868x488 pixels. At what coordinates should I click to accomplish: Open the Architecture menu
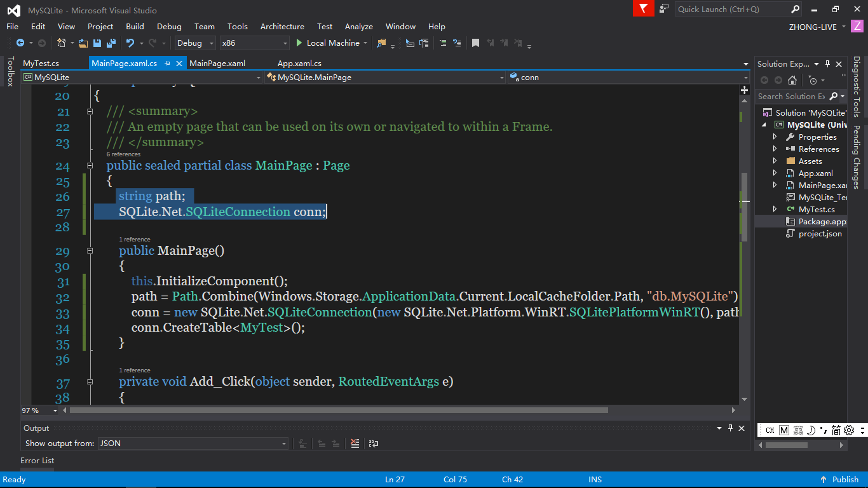click(x=282, y=27)
